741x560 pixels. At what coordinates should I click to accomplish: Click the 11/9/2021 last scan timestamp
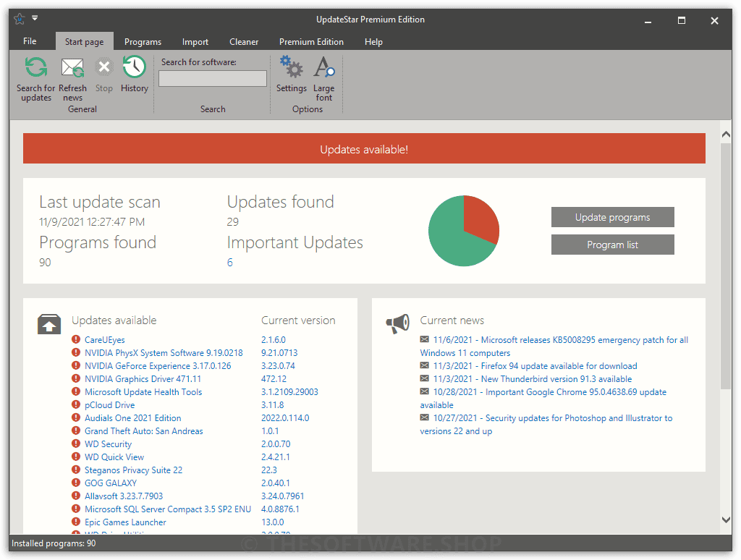click(x=92, y=221)
